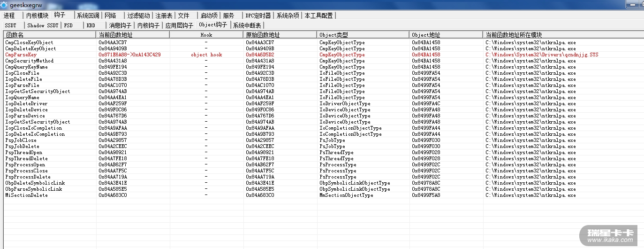Viewport: 644px width, 249px height.
Task: Click the Object类型 column header
Action: 333,35
